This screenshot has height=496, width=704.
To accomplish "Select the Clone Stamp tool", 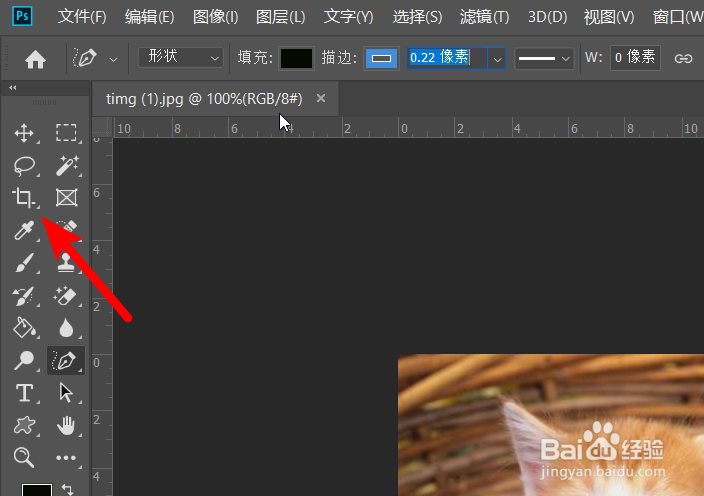I will pyautogui.click(x=66, y=263).
